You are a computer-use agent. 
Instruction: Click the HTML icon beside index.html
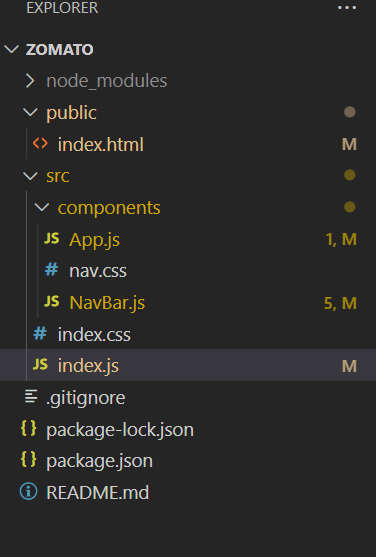click(40, 144)
